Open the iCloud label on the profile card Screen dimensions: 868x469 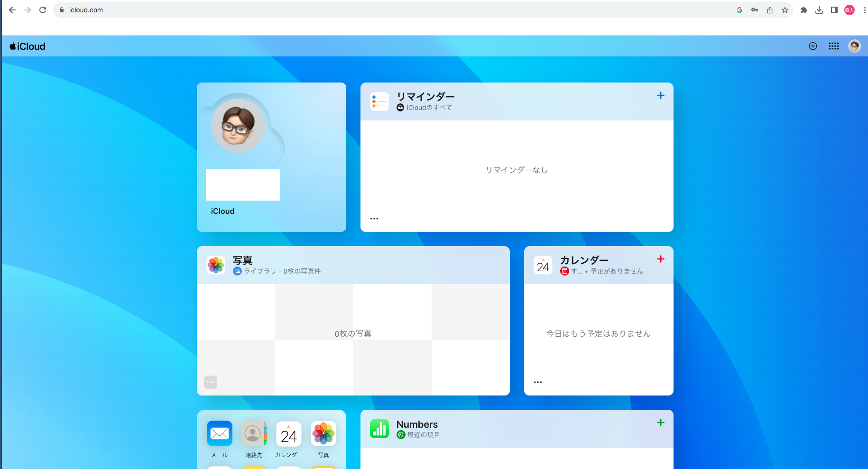tap(222, 211)
